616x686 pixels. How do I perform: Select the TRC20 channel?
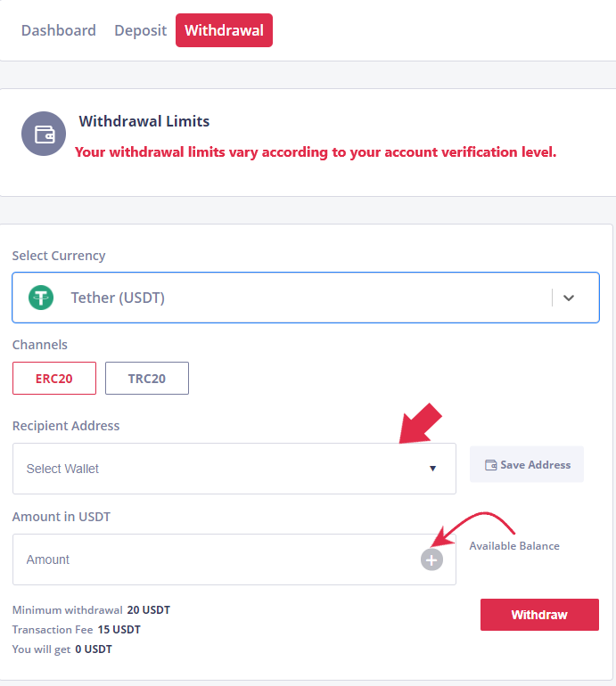[147, 379]
